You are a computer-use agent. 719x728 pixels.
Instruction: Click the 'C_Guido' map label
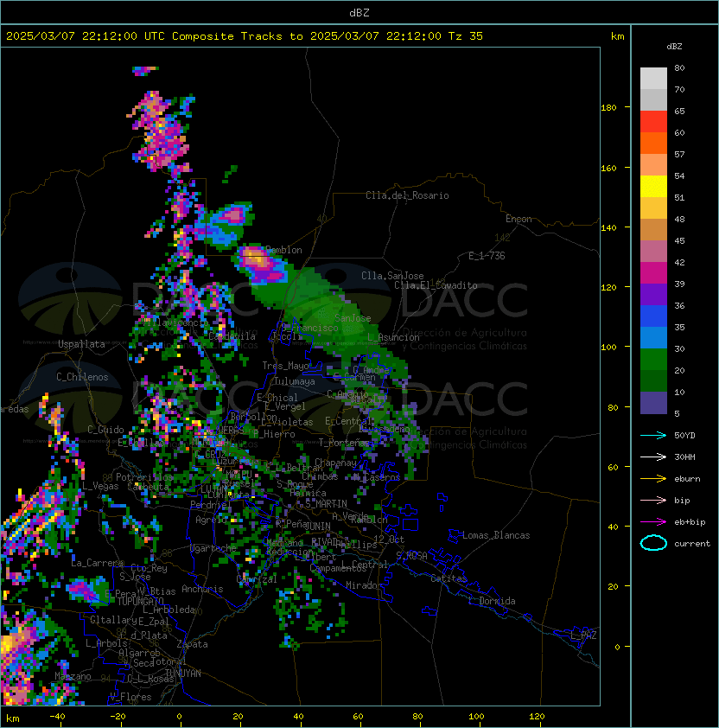(x=105, y=430)
